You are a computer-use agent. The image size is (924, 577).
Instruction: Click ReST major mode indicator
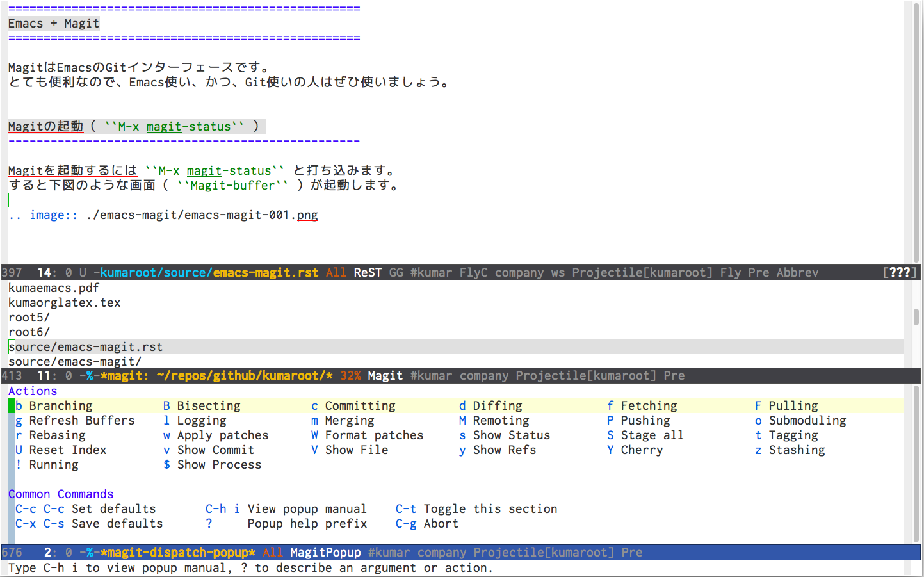(368, 272)
